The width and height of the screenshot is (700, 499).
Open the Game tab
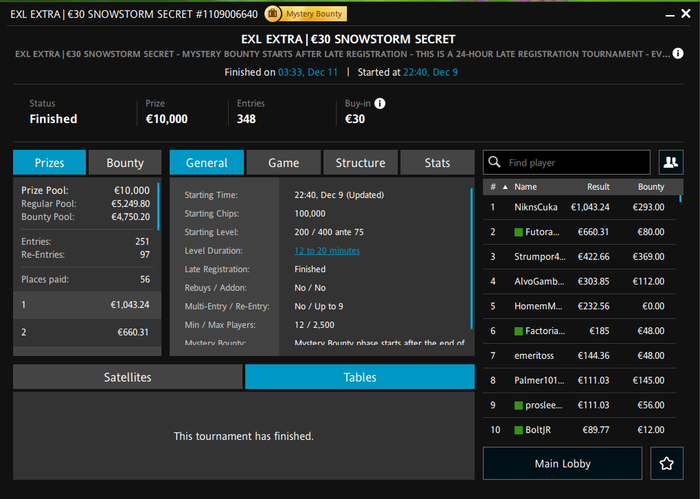(283, 162)
